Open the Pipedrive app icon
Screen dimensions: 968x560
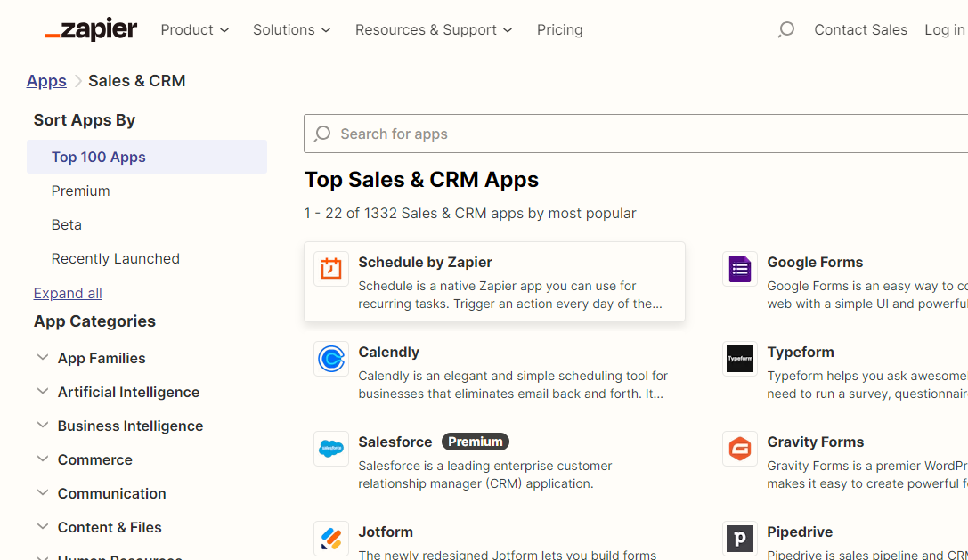point(740,539)
